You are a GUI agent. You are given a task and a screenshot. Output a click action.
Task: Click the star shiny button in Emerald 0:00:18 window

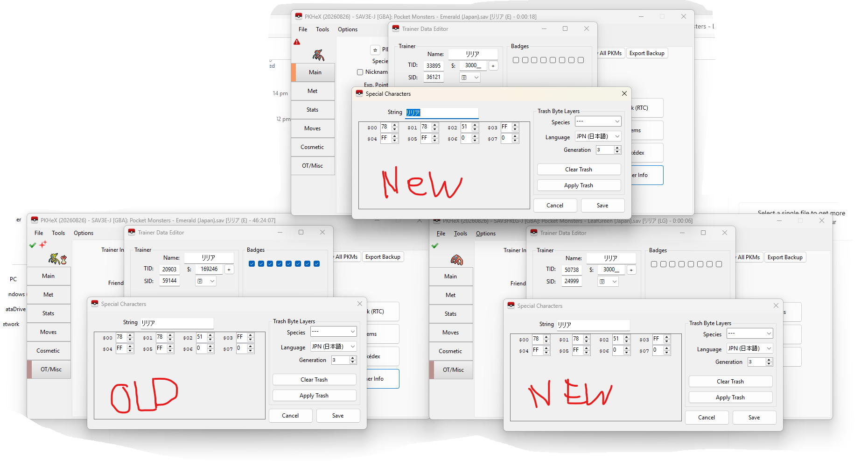(375, 50)
